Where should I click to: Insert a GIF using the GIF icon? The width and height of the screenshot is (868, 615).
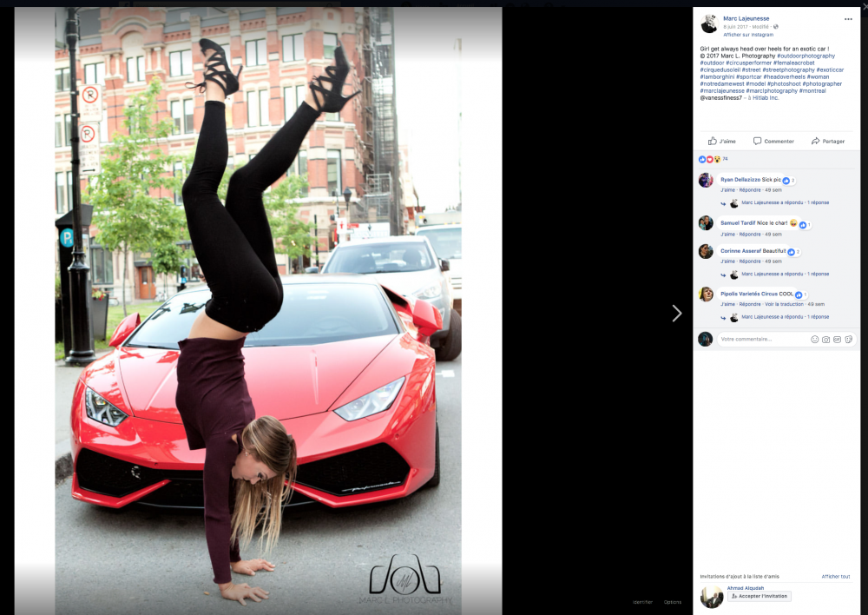tap(838, 339)
